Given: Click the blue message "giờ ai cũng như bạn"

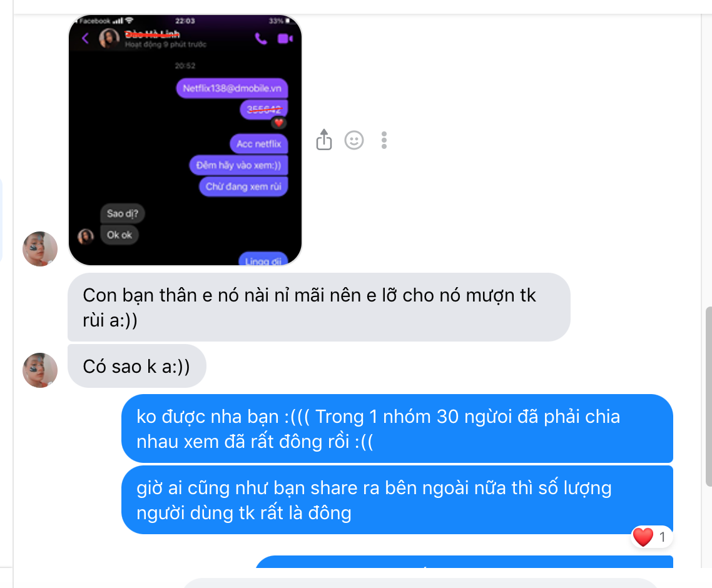Looking at the screenshot, I should pos(397,500).
